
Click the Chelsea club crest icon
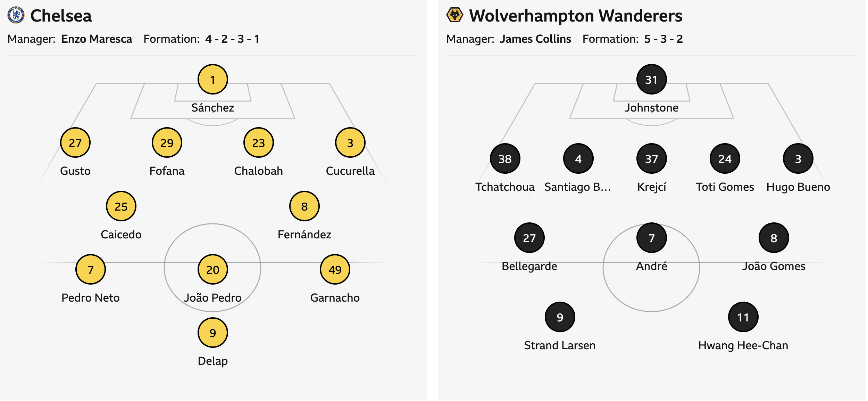(x=16, y=15)
